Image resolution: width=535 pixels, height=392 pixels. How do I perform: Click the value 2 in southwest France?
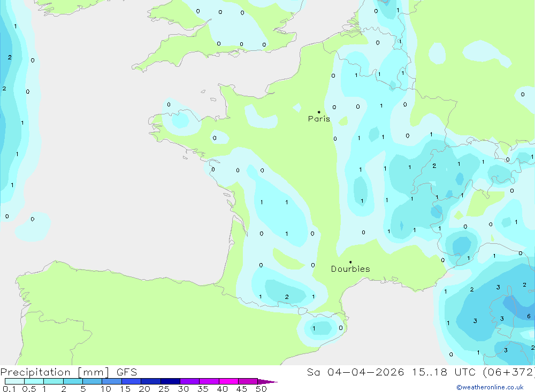point(287,297)
